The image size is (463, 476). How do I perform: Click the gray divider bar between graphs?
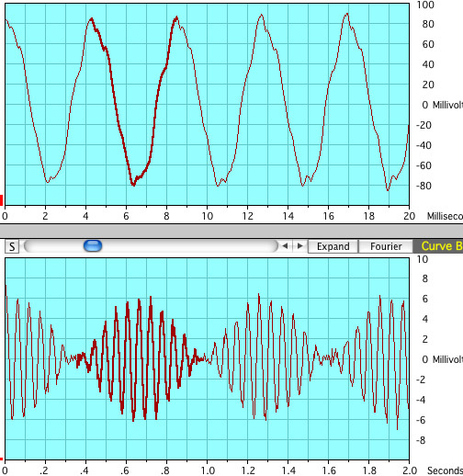[x=231, y=231]
